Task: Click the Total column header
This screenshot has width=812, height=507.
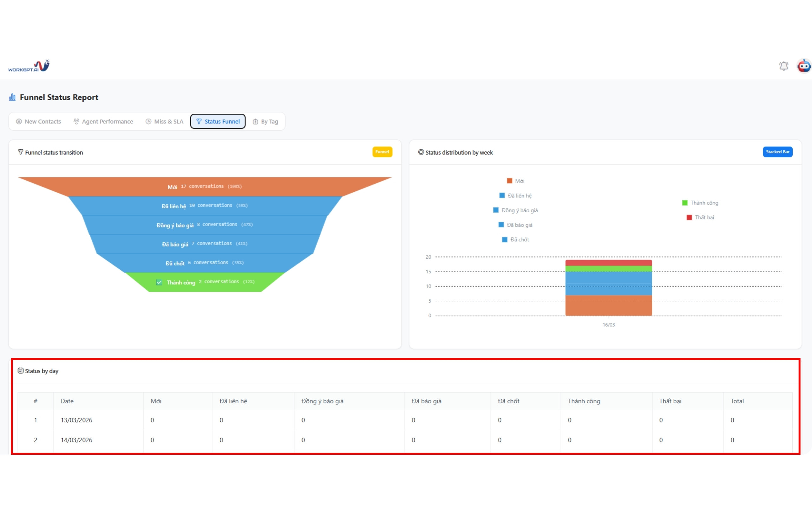Action: tap(737, 401)
